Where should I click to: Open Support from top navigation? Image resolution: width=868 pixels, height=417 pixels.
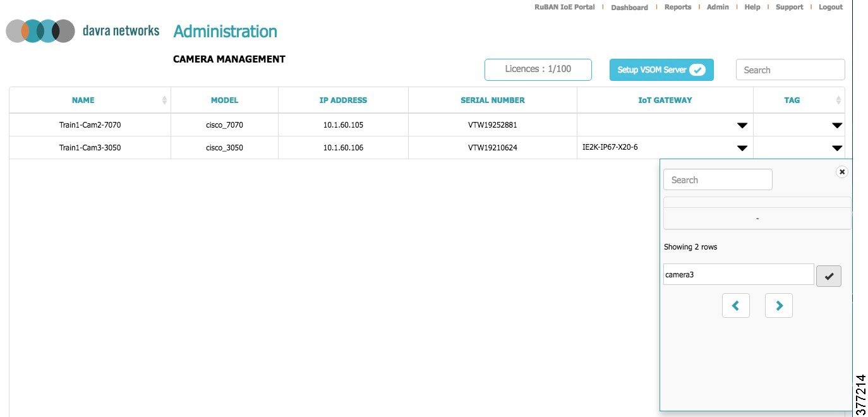[x=790, y=7]
